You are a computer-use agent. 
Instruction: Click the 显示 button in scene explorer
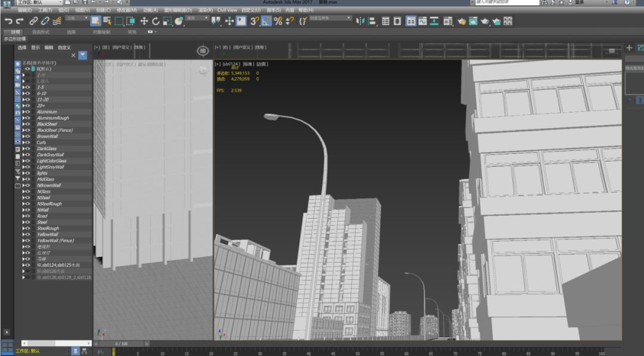pyautogui.click(x=36, y=48)
